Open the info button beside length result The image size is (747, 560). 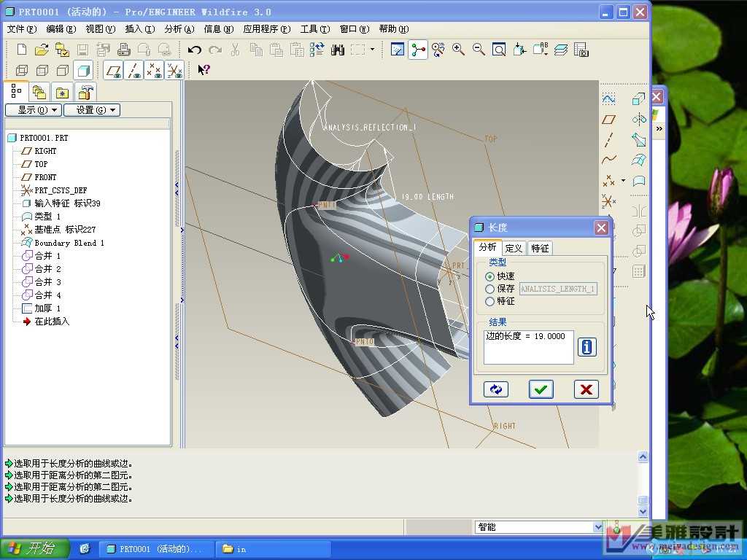587,347
